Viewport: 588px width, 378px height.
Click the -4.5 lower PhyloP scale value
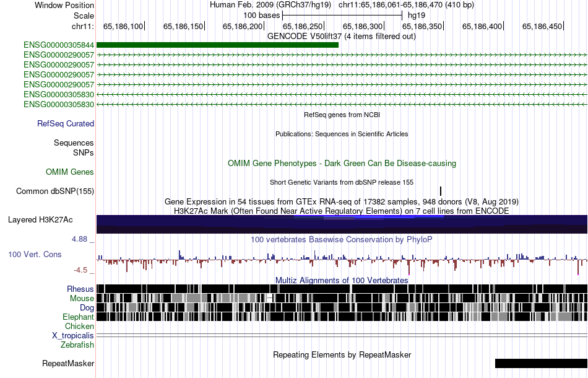tap(80, 270)
